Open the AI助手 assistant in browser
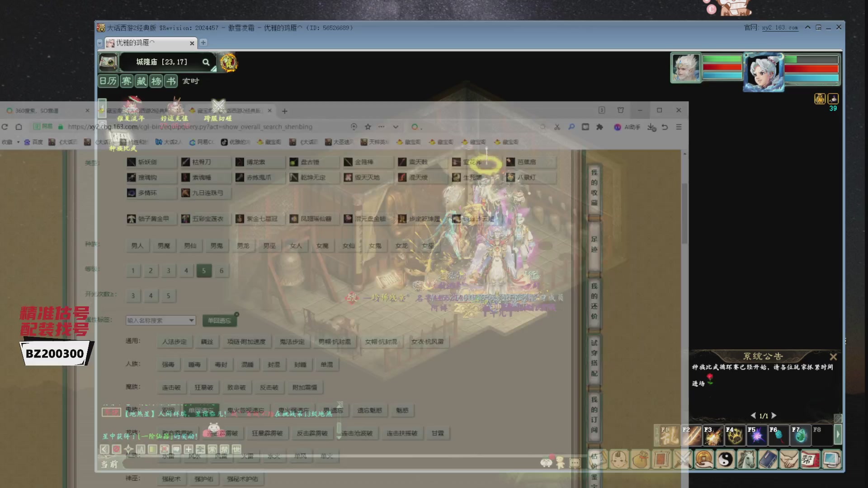Image resolution: width=868 pixels, height=488 pixels. pyautogui.click(x=627, y=127)
